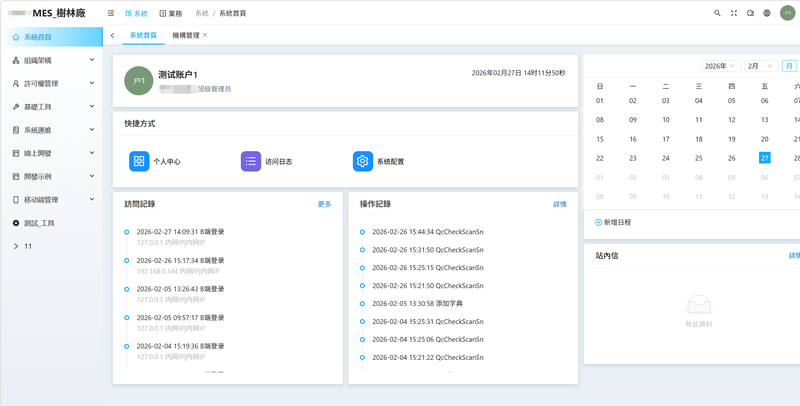This screenshot has height=406, width=800.
Task: Switch to the 系統 top menu
Action: click(x=136, y=14)
